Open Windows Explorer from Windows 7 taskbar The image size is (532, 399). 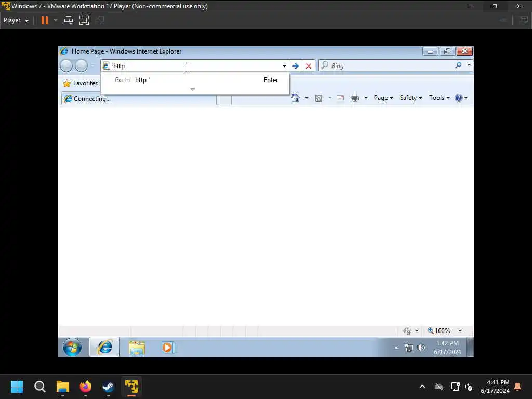point(137,348)
